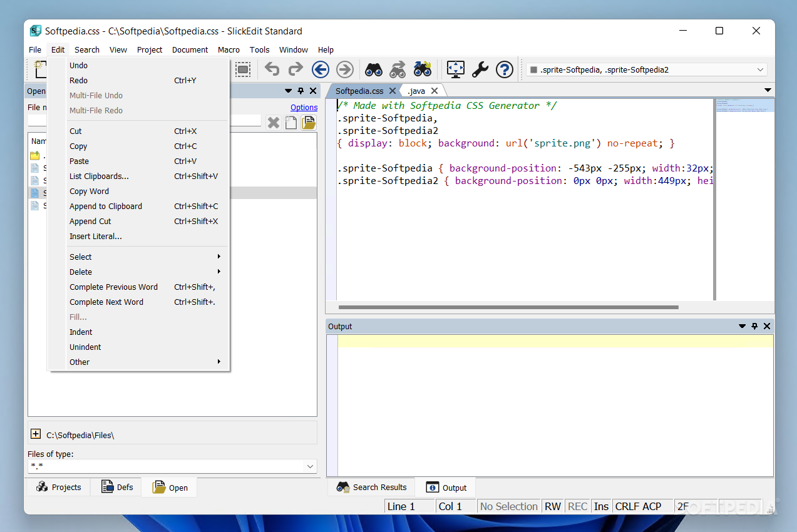Image resolution: width=797 pixels, height=532 pixels.
Task: Open the Output panel dropdown arrow menu
Action: pos(743,326)
